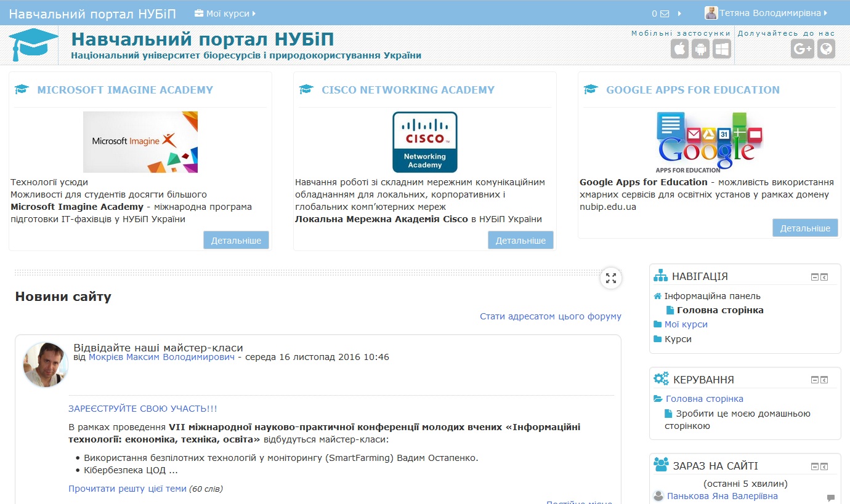This screenshot has width=850, height=504.
Task: Click the messages envelope icon
Action: [x=664, y=14]
